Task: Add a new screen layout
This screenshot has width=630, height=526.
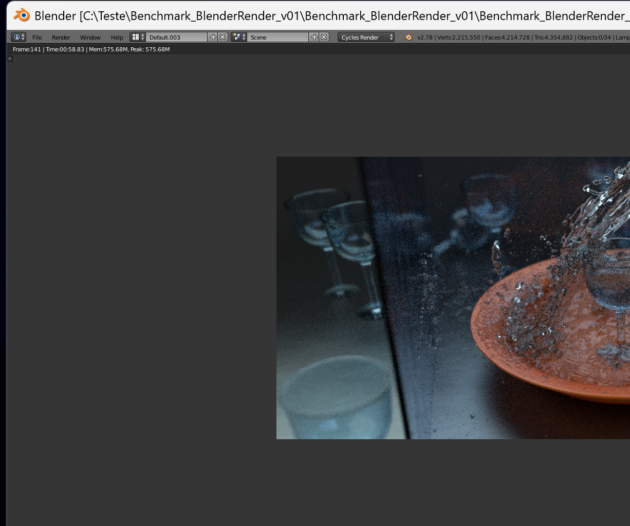Action: (x=212, y=37)
